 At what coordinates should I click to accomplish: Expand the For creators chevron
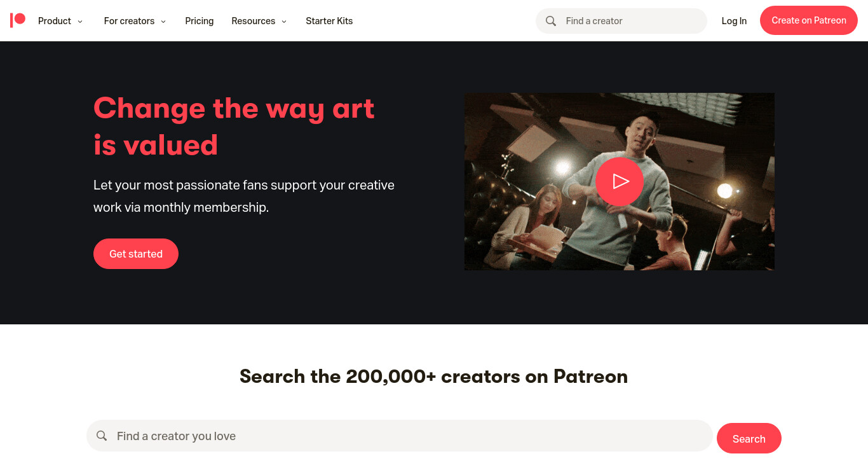(163, 22)
